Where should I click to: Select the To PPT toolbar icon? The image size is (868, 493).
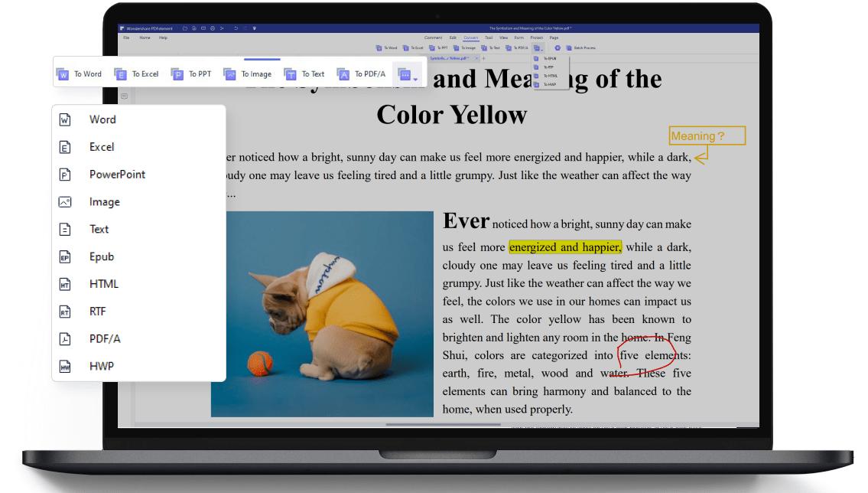(177, 74)
